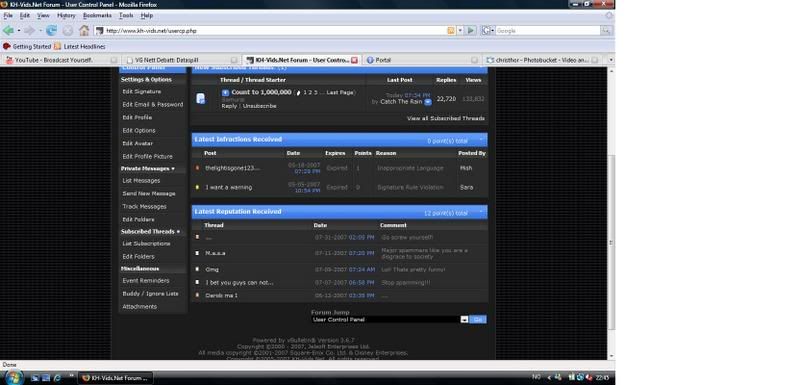This screenshot has width=800, height=385.
Task: Click the RSS feed icon in address bar
Action: pos(451,31)
